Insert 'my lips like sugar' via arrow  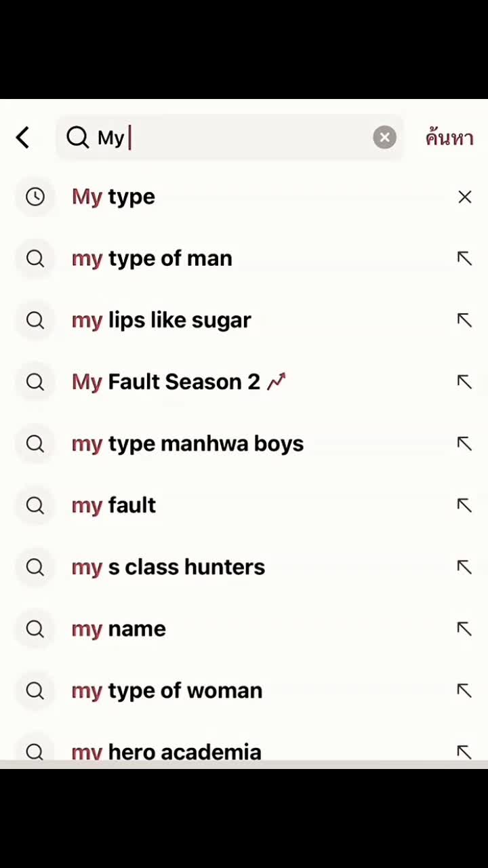[x=464, y=320]
